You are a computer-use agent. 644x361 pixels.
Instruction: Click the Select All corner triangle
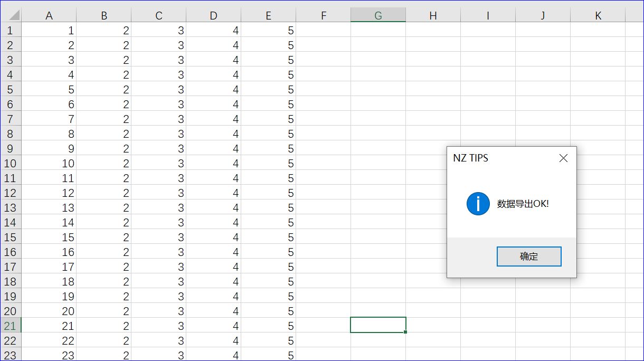pos(14,15)
